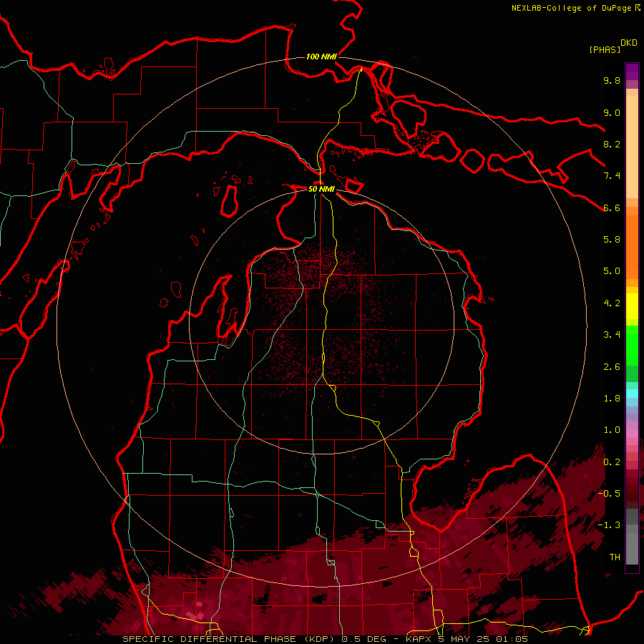Select the 9.0 legend value
The height and width of the screenshot is (644, 644).
(x=612, y=112)
